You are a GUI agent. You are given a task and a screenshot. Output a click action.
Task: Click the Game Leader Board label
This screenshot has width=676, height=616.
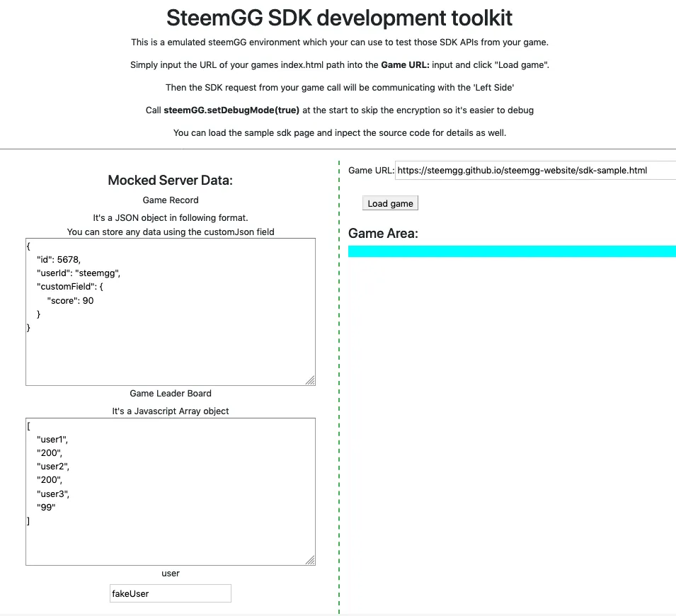171,394
